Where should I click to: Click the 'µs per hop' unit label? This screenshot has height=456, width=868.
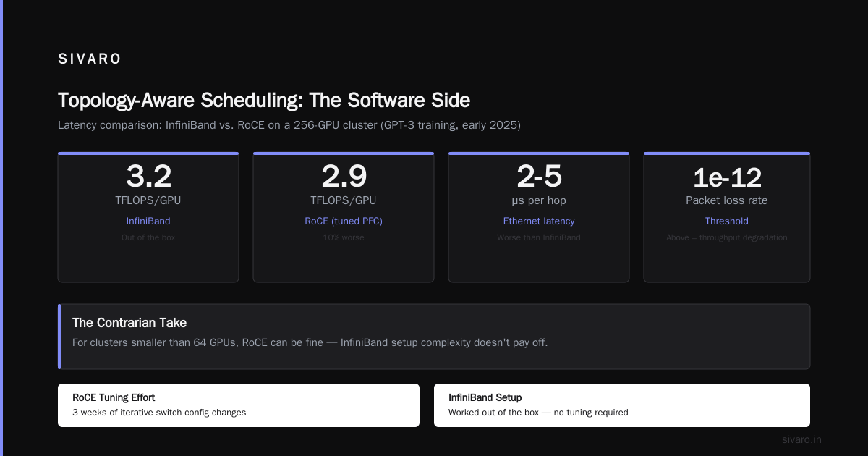tap(539, 200)
